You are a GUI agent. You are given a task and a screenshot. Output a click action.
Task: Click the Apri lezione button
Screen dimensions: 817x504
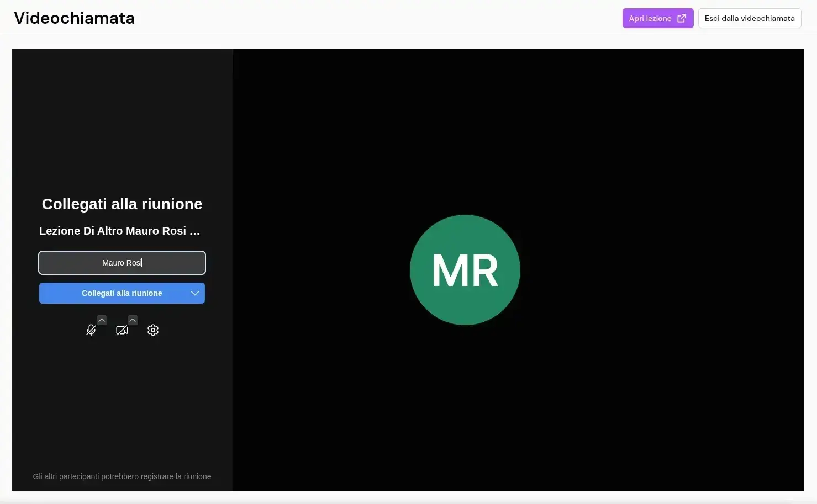pos(650,18)
